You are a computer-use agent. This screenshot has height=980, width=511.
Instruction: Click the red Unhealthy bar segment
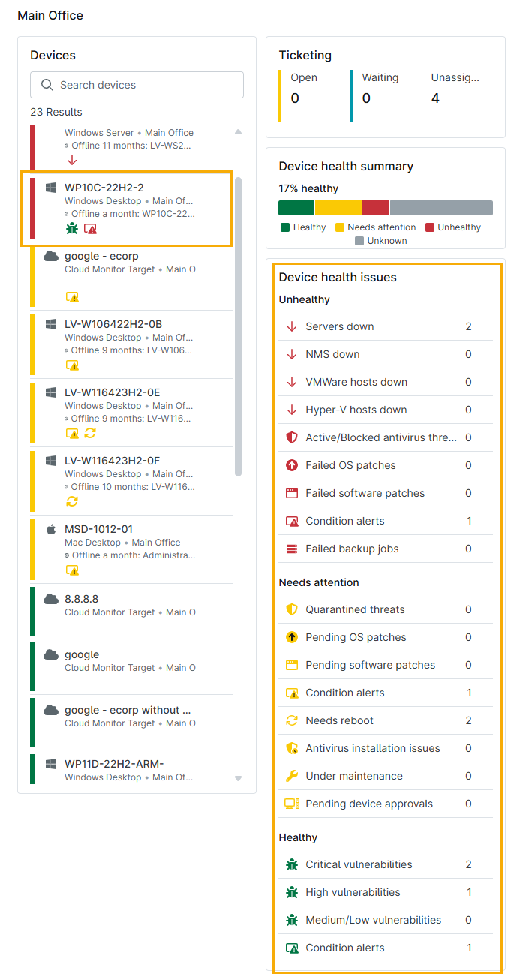click(x=375, y=208)
